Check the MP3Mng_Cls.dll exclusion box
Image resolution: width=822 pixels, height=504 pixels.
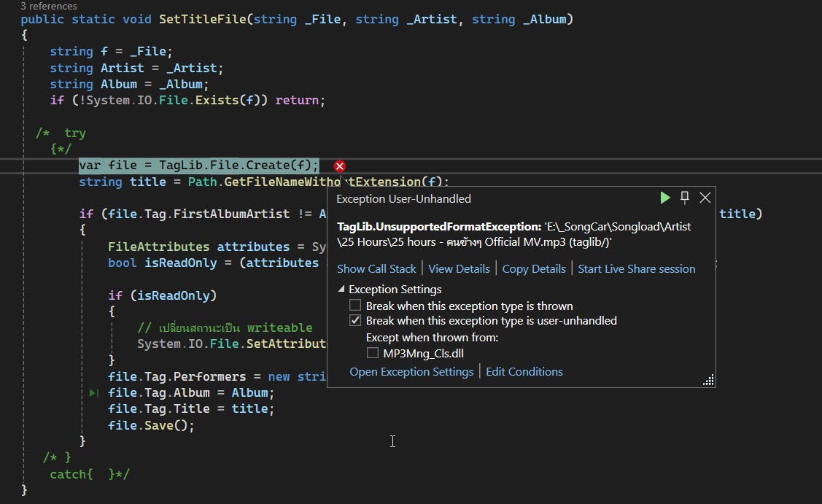pyautogui.click(x=373, y=353)
